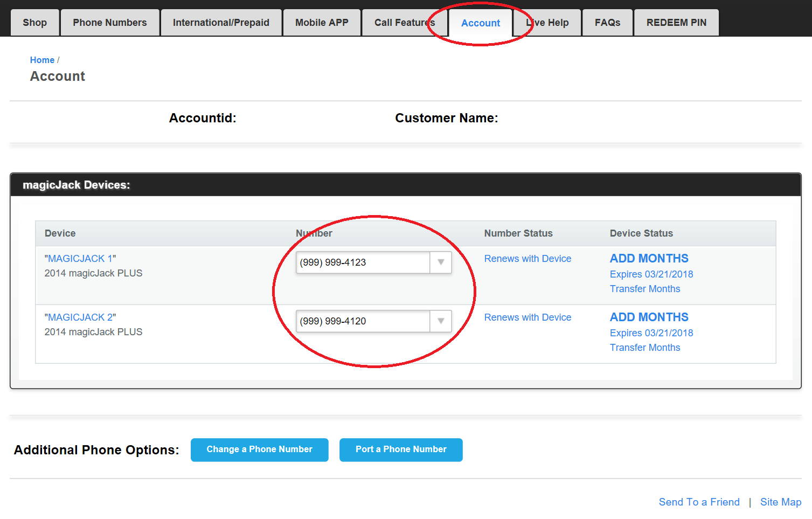Open the Send To a Friend link
812x519 pixels.
[699, 502]
